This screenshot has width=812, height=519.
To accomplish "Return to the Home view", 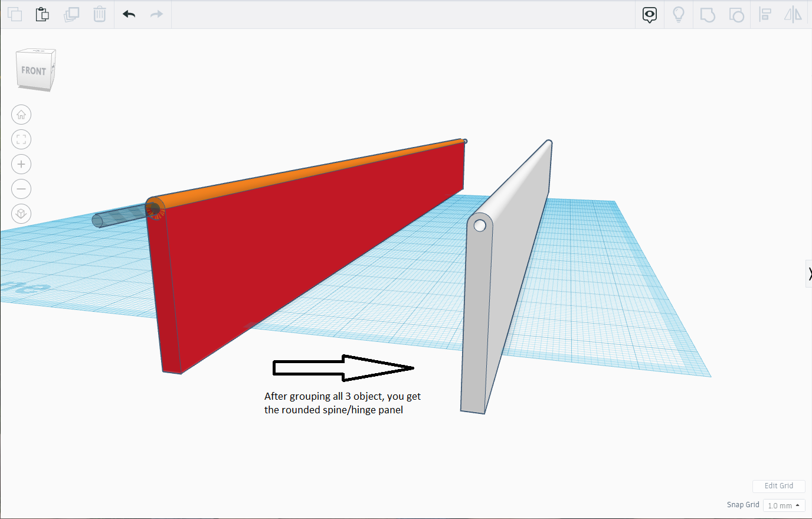I will tap(21, 115).
